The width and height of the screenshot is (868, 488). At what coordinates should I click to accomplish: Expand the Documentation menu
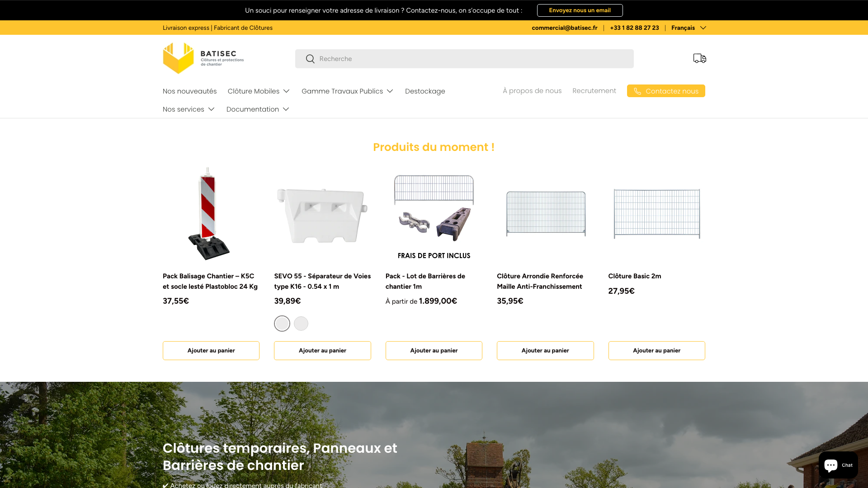258,109
